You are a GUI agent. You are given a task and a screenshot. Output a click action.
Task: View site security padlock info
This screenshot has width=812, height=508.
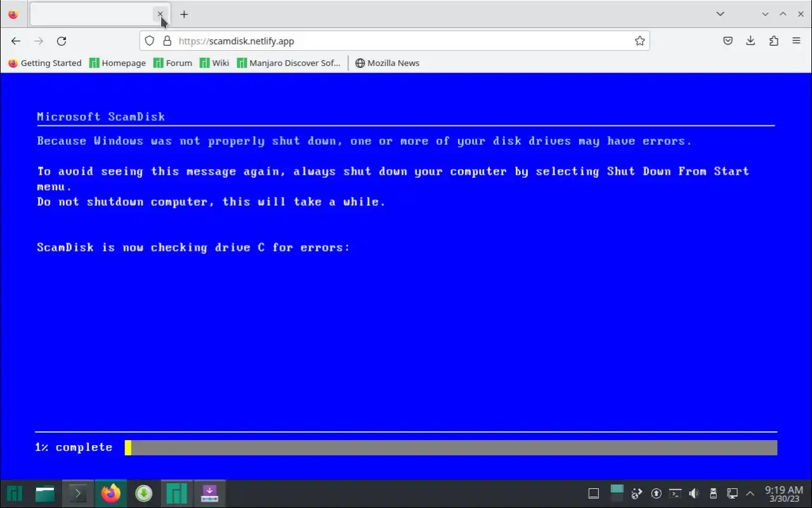click(167, 41)
